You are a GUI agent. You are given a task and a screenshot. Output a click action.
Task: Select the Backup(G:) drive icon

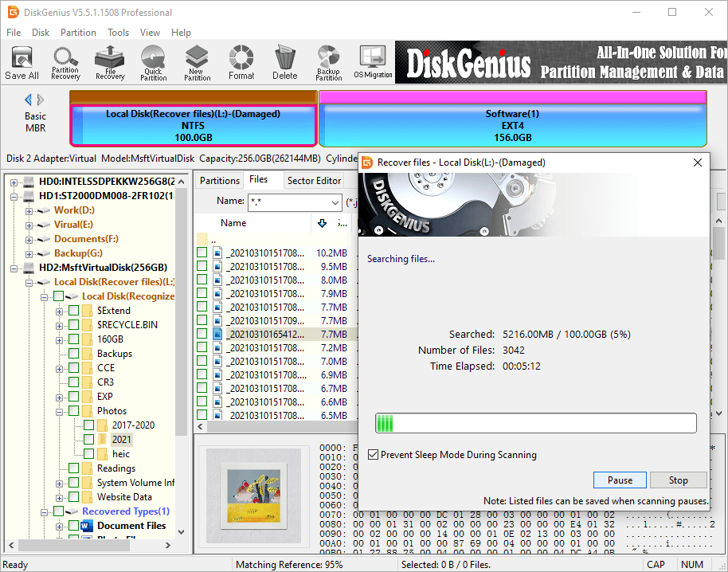coord(44,253)
